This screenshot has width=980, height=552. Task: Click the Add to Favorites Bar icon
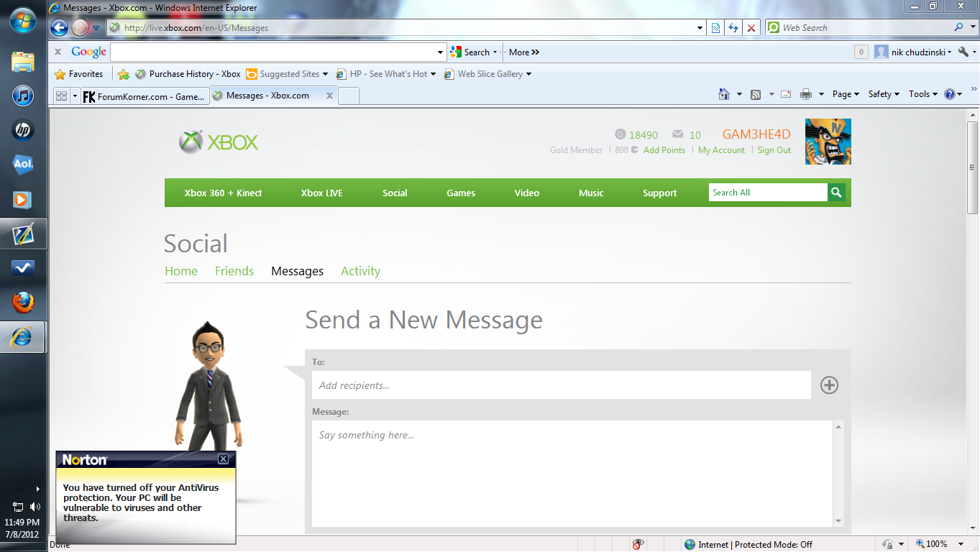(x=124, y=74)
